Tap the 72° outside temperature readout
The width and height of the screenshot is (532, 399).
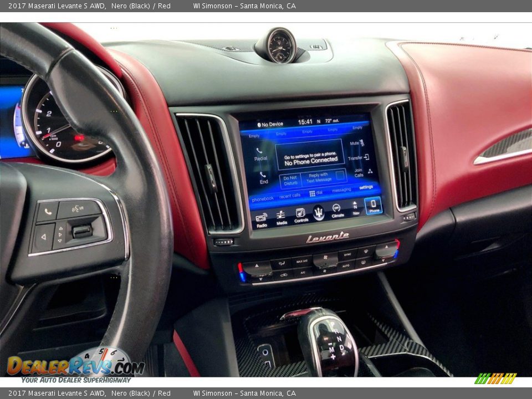coord(332,120)
